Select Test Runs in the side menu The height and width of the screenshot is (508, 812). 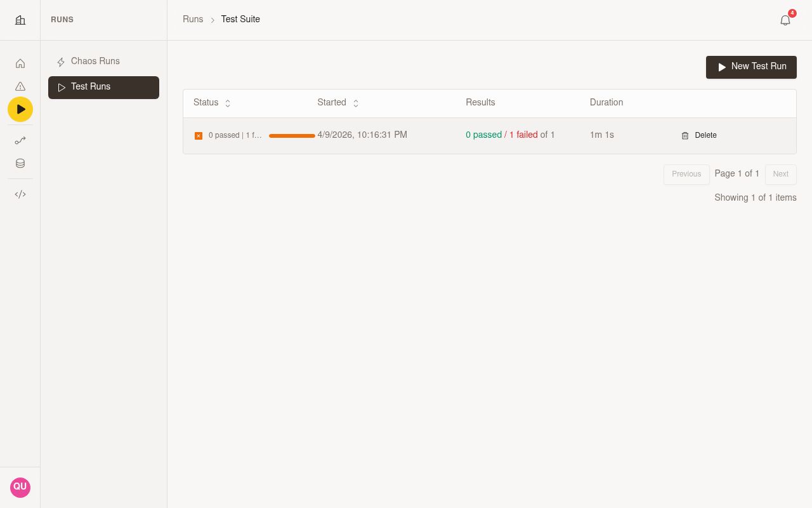tap(103, 88)
